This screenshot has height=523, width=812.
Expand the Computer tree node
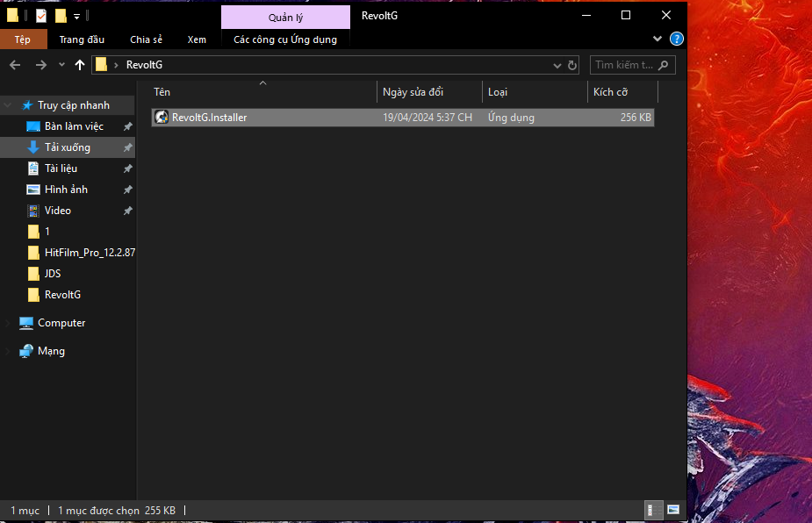click(x=9, y=323)
